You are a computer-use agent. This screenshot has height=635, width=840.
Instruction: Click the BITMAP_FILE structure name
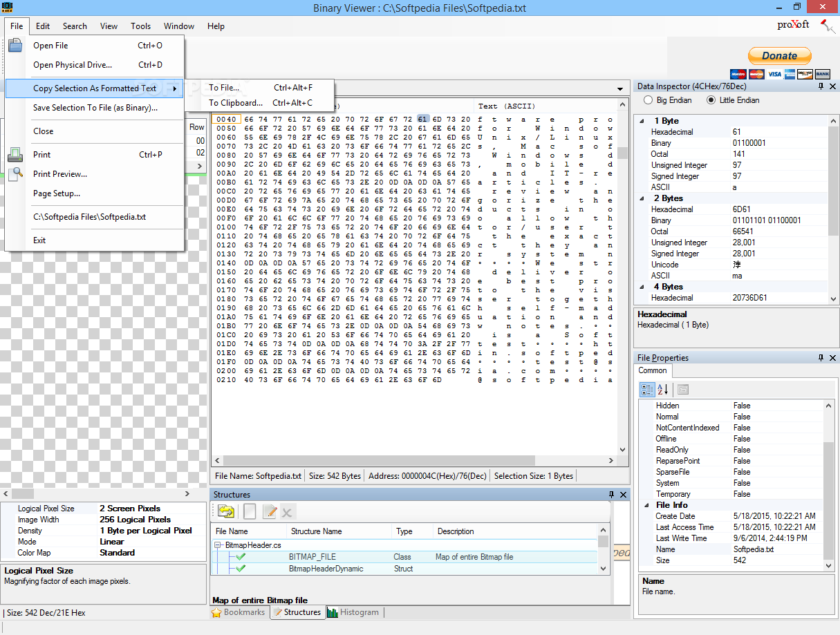312,557
